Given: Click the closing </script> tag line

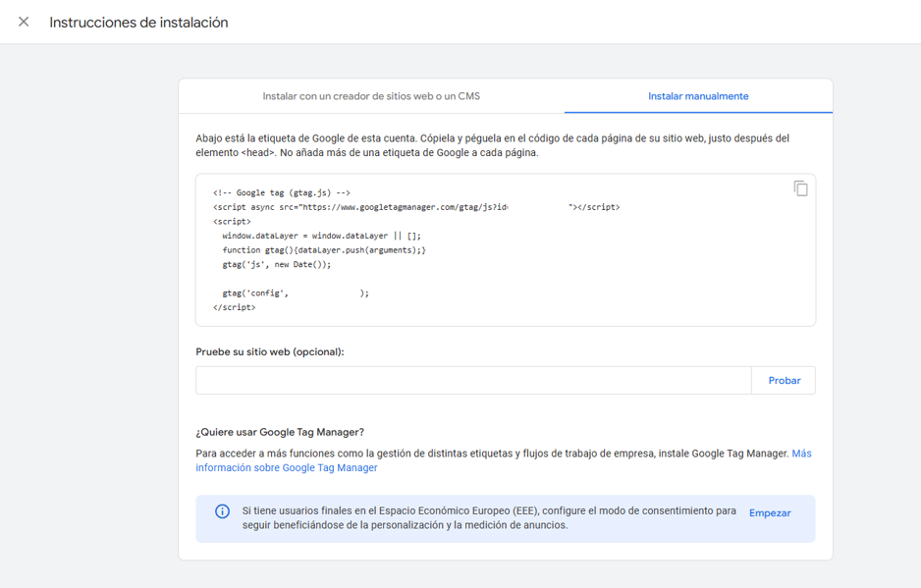Looking at the screenshot, I should pyautogui.click(x=235, y=308).
